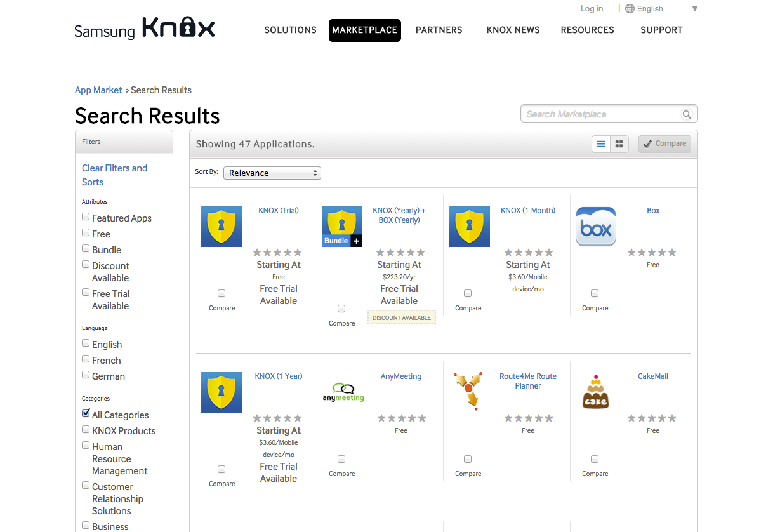The height and width of the screenshot is (532, 780).
Task: Tick Compare checkbox for CakeMail
Action: click(595, 459)
